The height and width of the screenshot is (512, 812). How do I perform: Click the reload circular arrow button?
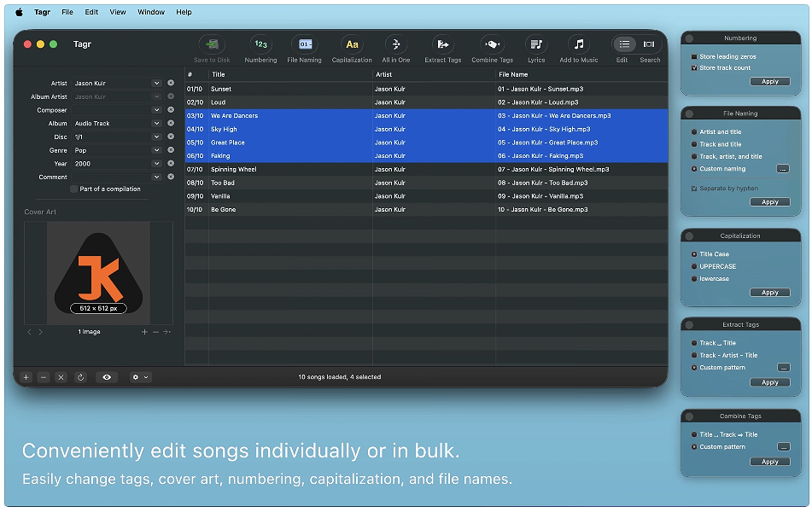(x=81, y=377)
